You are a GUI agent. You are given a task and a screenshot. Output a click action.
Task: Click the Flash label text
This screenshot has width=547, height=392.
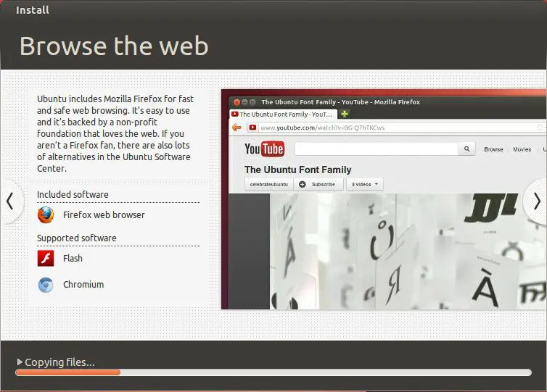click(x=73, y=258)
